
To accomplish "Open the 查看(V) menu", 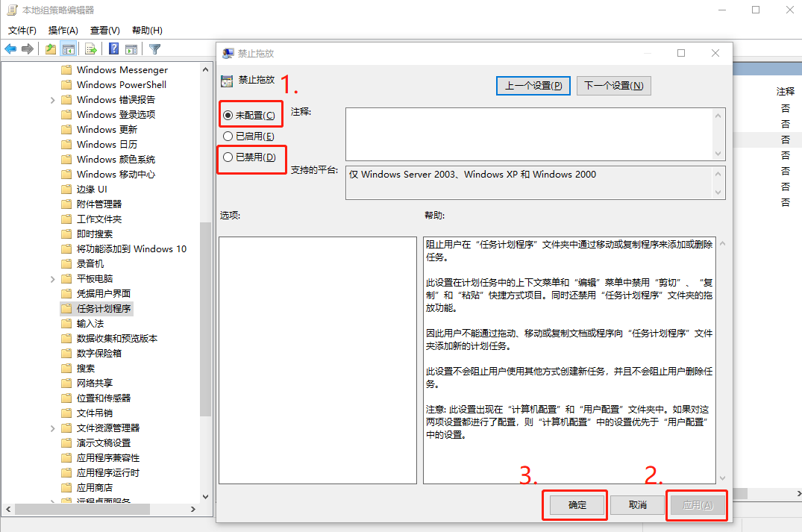I will point(104,31).
